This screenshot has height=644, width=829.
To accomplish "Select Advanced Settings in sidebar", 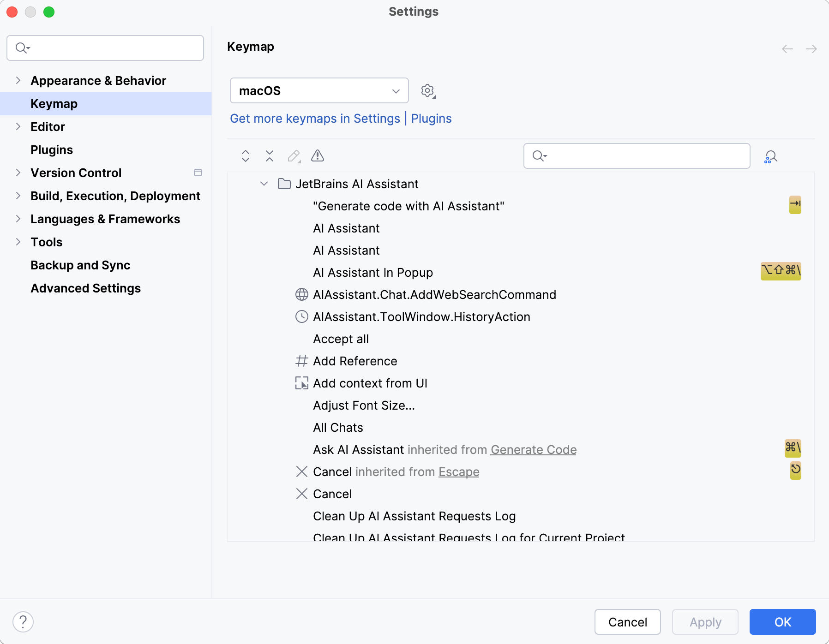I will coord(85,288).
